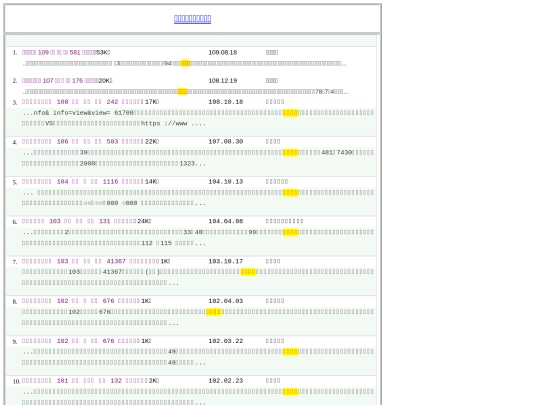
Task: Click the 20K size label in result 2
Action: 105,81
